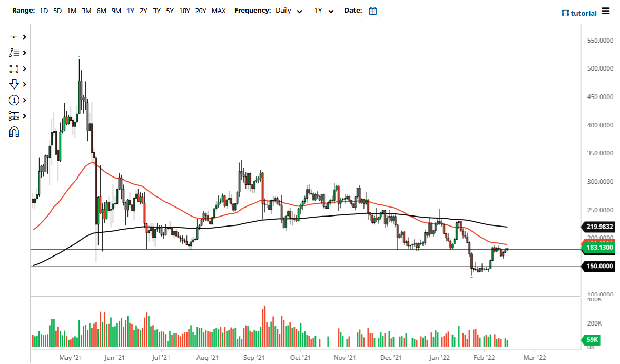
Task: Select the numbered callout tool
Action: [14, 100]
